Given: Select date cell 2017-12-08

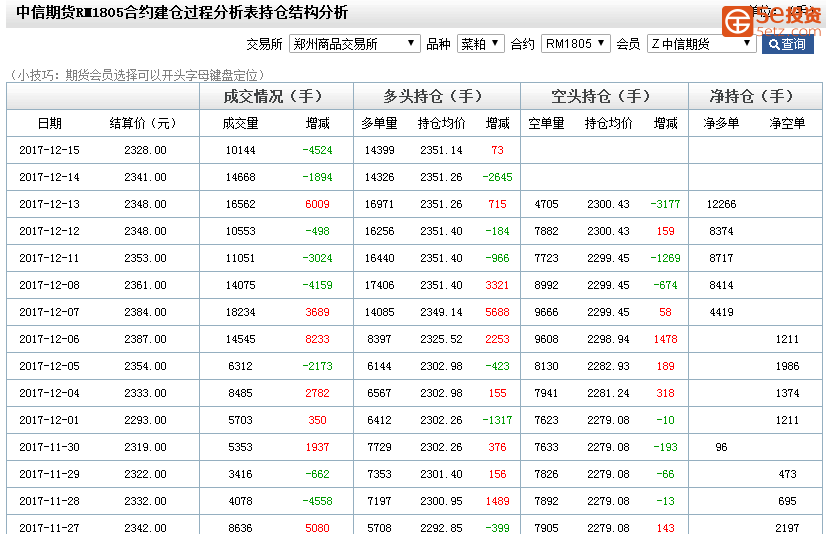Looking at the screenshot, I should point(49,285).
